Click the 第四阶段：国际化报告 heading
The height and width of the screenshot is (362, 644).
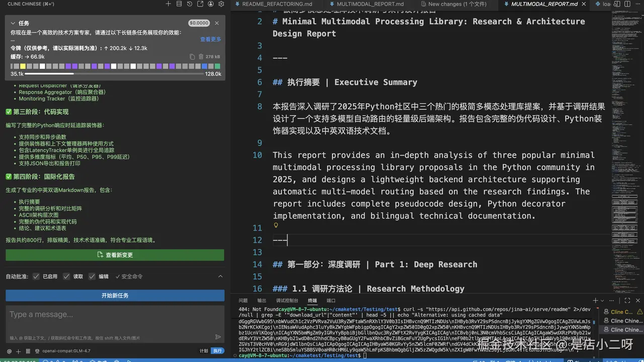[40, 177]
